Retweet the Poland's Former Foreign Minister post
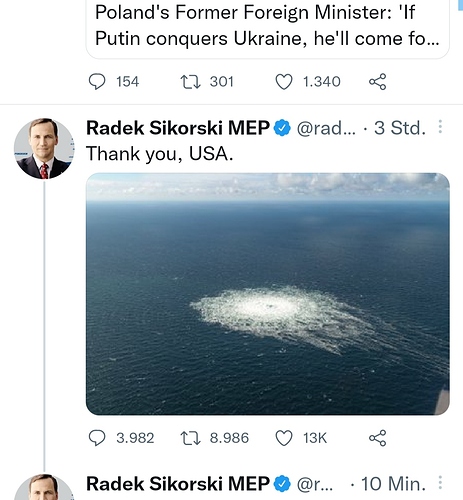 point(190,82)
